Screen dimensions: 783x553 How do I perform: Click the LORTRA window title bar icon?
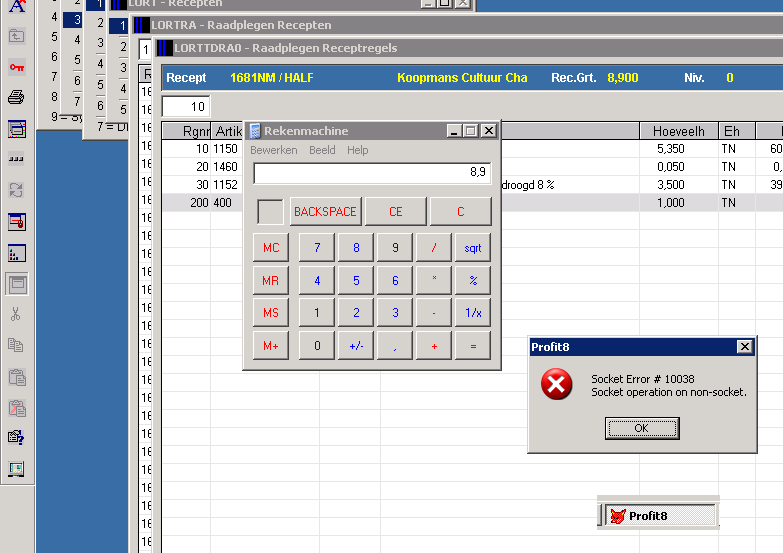[x=142, y=25]
